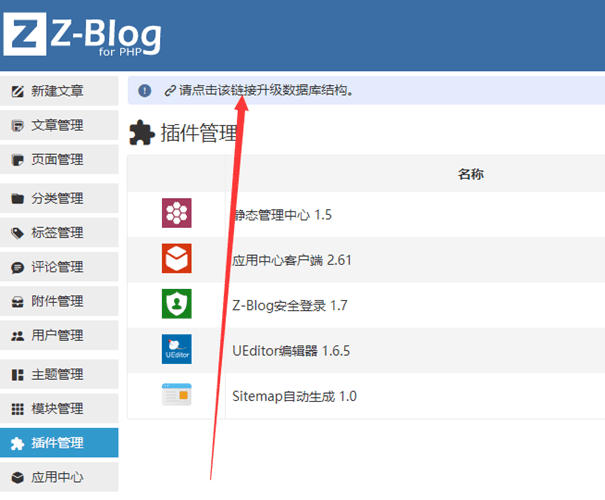Click the Sitemap plugin icon
The width and height of the screenshot is (605, 500).
coord(177,394)
